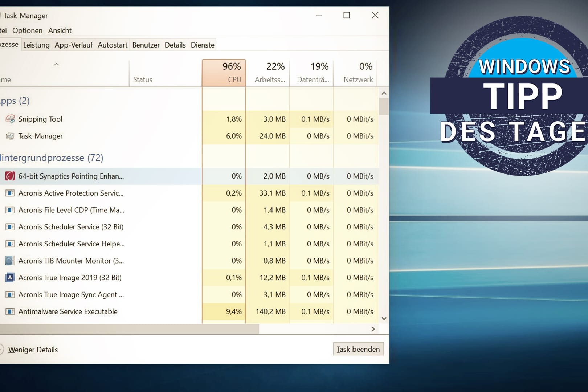Click the vertical scrollbar up arrow
Screen dimensions: 588x392
click(x=384, y=93)
